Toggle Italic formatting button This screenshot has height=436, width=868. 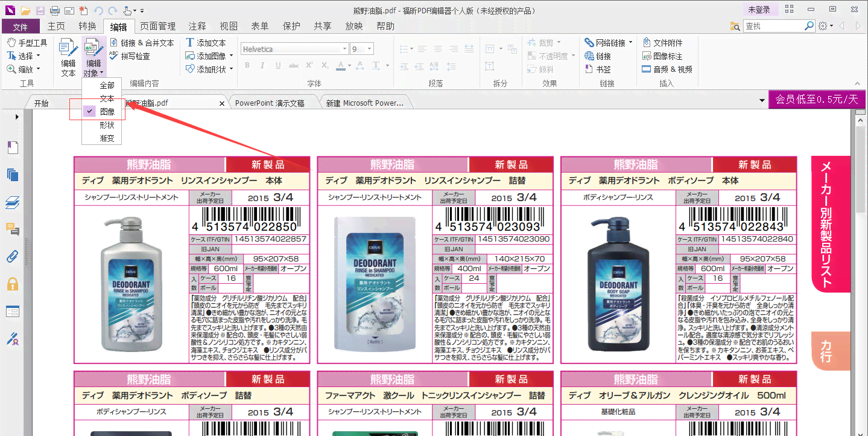click(262, 65)
